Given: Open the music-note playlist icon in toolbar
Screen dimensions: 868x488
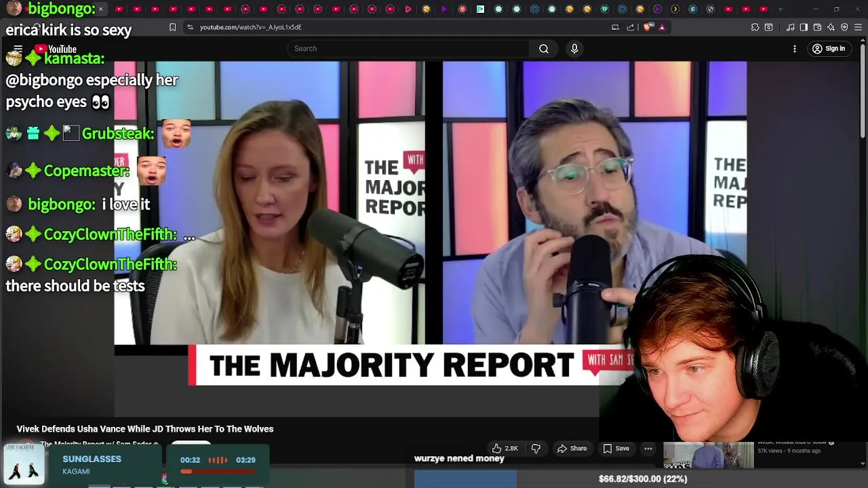Looking at the screenshot, I should click(790, 27).
